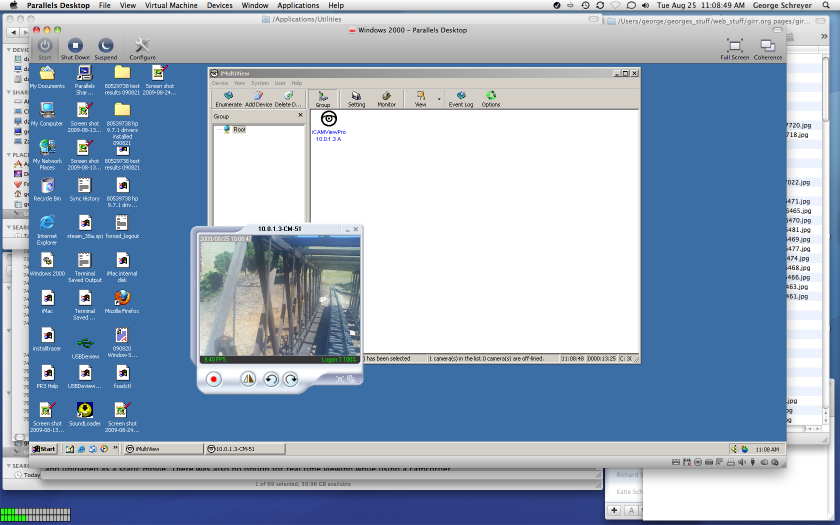Image resolution: width=840 pixels, height=525 pixels.
Task: Select the My Documents desktop icon
Action: (x=47, y=77)
